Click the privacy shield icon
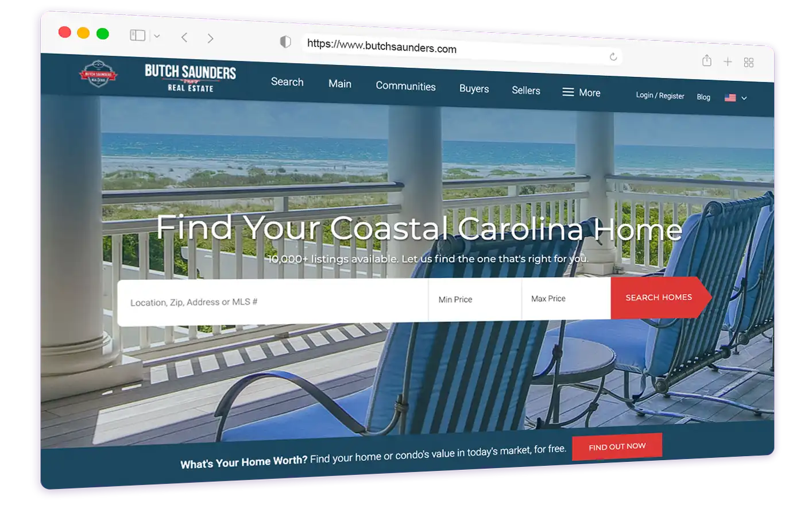Image resolution: width=812 pixels, height=505 pixels. point(285,42)
